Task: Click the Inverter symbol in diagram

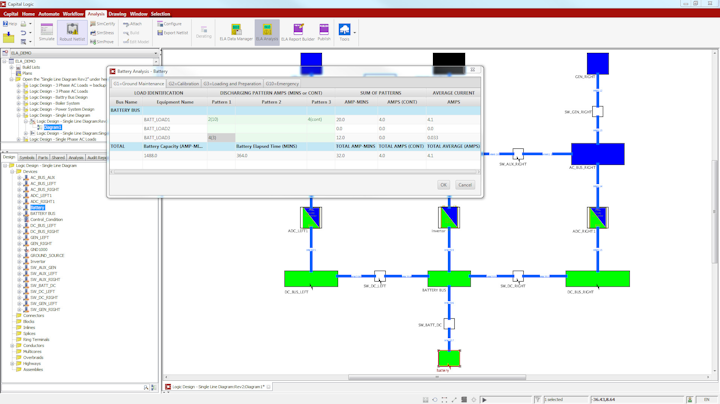Action: pos(449,217)
